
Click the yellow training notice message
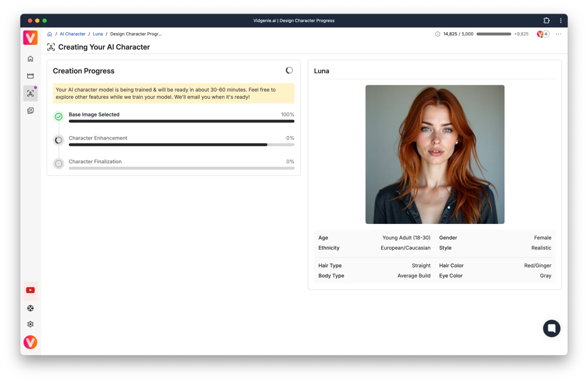click(174, 93)
